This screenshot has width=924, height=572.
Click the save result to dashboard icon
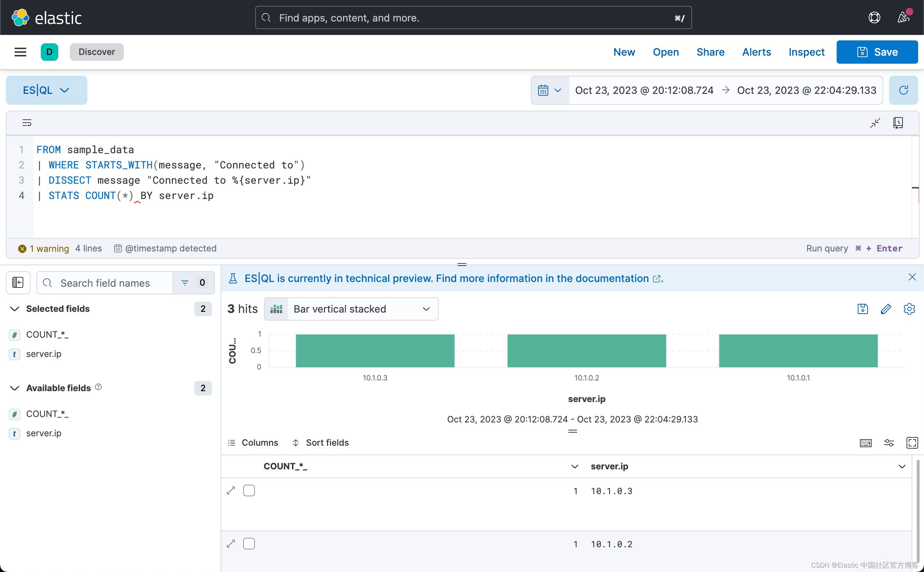pos(862,308)
